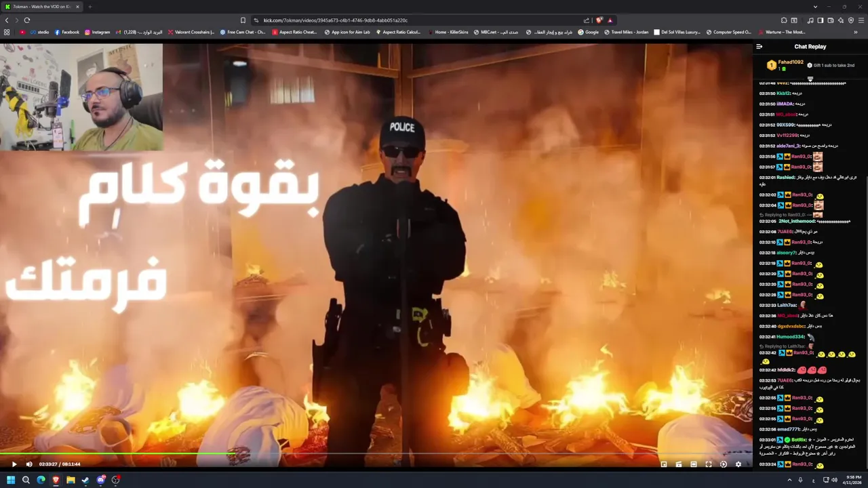Bookmark this page in address bar

click(243, 20)
